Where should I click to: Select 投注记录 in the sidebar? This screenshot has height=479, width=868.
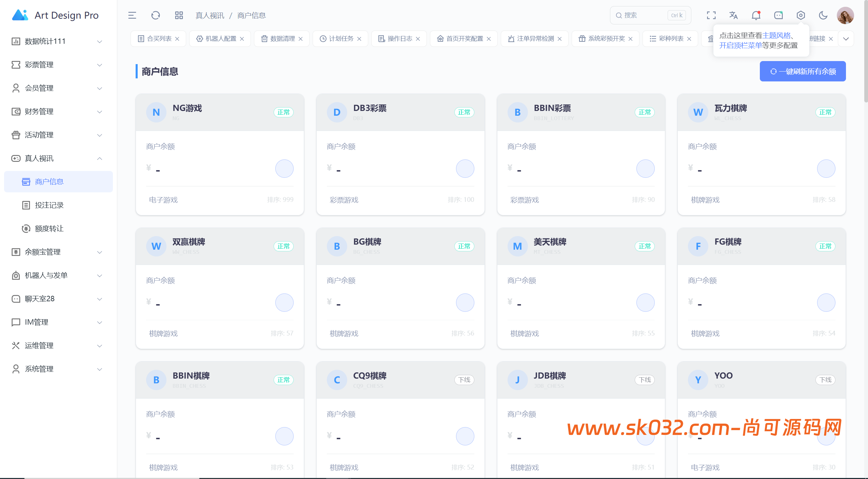(x=49, y=205)
